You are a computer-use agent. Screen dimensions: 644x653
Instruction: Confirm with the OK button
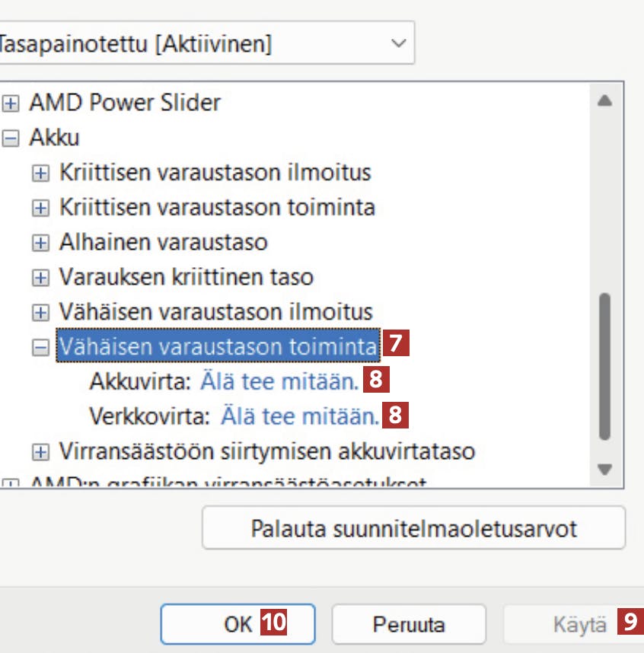click(x=237, y=625)
